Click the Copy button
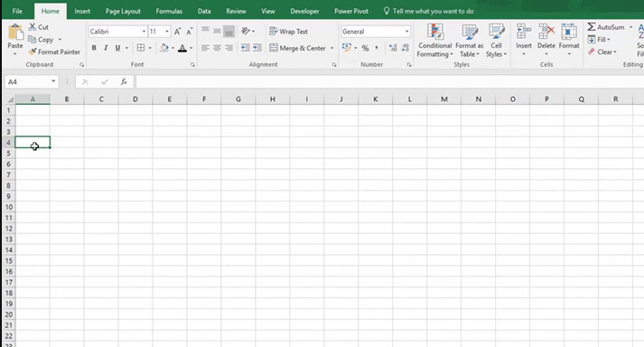This screenshot has width=644, height=347. click(x=41, y=40)
